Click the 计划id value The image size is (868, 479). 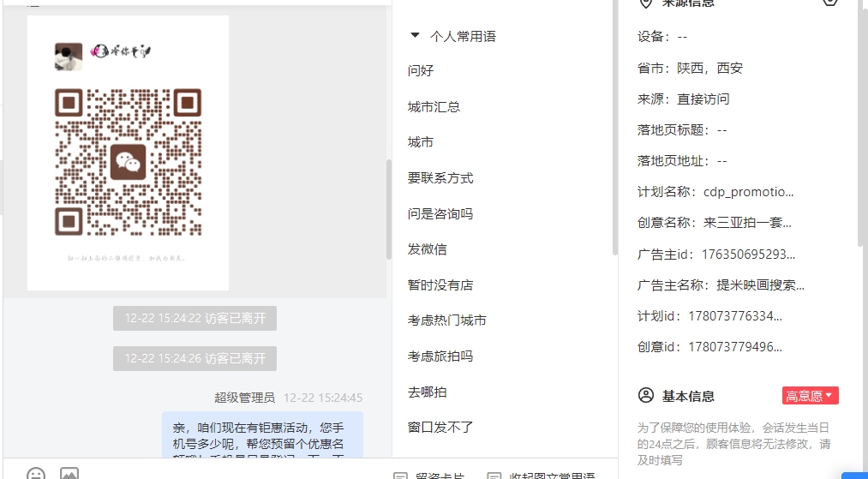click(x=735, y=316)
